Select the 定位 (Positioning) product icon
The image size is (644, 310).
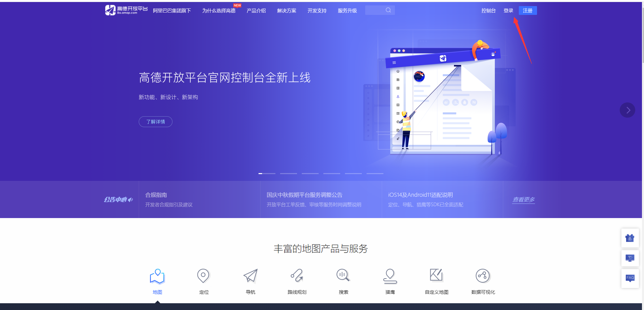203,276
